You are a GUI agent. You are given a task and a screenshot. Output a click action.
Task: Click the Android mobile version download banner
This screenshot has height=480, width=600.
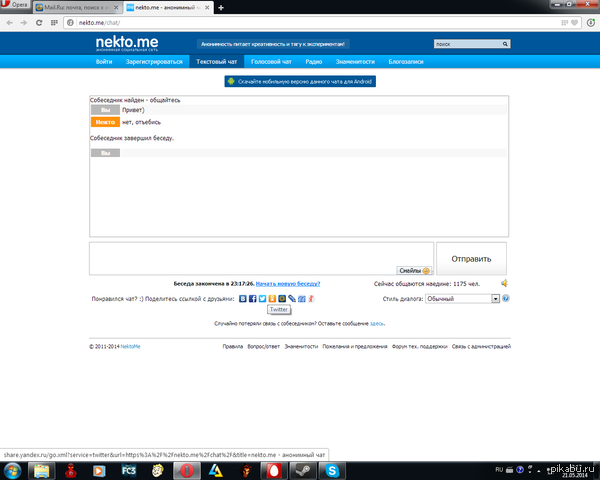[299, 81]
